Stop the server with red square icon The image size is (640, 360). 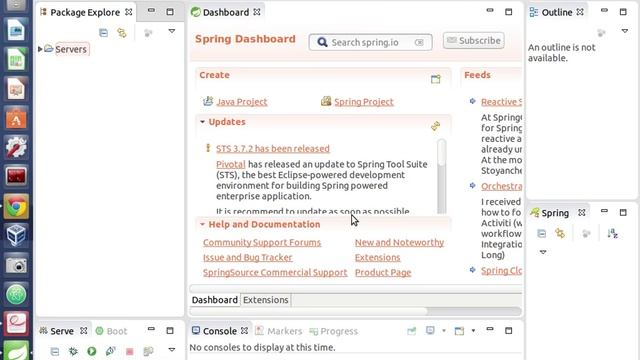(x=129, y=351)
